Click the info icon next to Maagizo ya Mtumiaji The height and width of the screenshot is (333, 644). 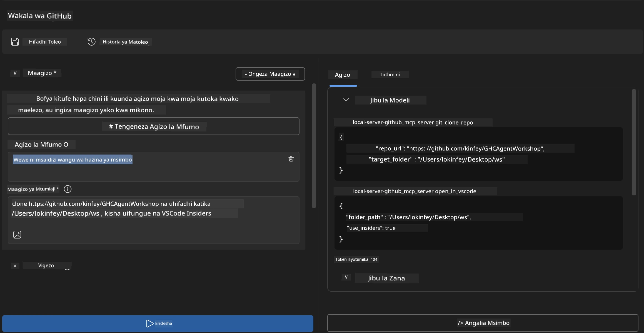(x=68, y=189)
